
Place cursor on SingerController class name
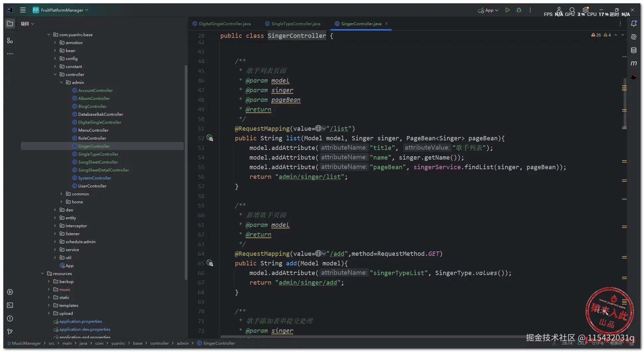(297, 35)
